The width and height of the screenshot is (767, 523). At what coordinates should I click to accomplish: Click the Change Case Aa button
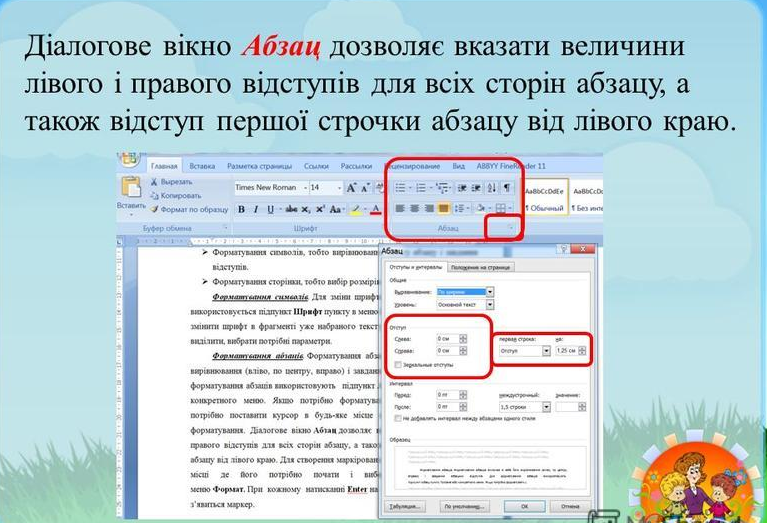(x=335, y=209)
